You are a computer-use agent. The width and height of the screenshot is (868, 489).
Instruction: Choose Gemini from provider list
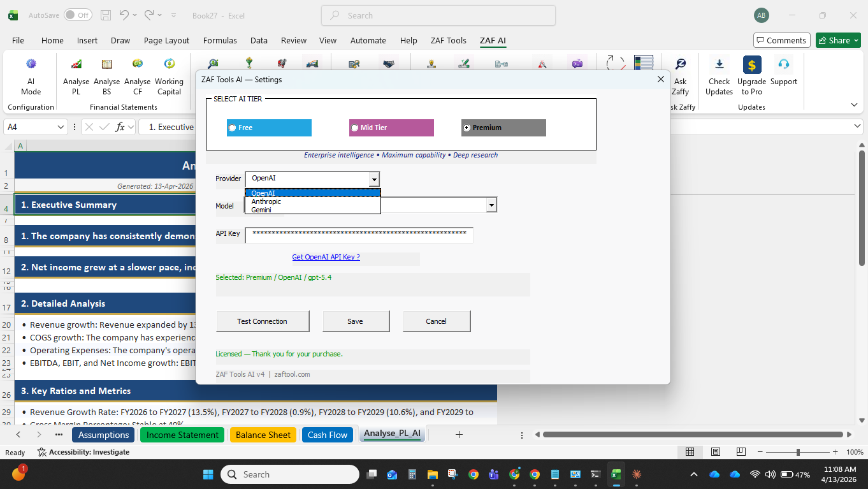(312, 210)
